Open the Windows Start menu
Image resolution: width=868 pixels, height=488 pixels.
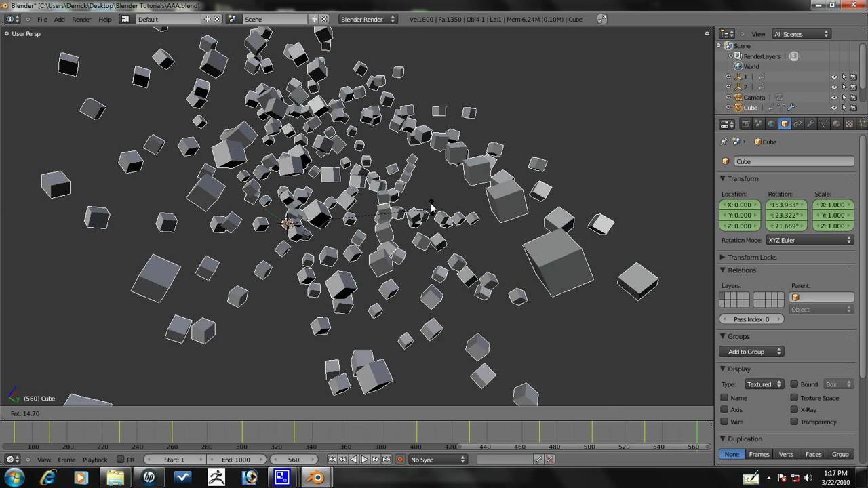pos(15,478)
